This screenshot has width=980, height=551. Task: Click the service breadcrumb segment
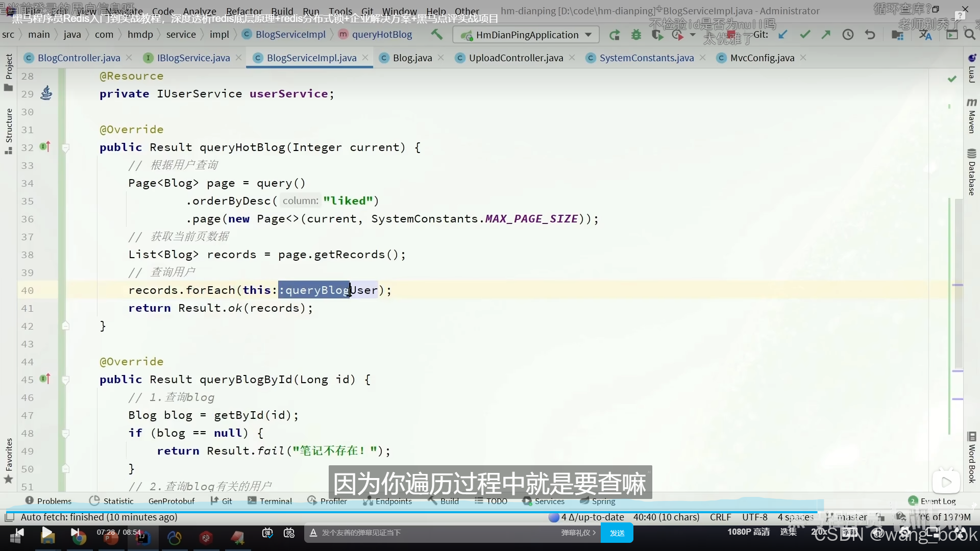click(181, 34)
